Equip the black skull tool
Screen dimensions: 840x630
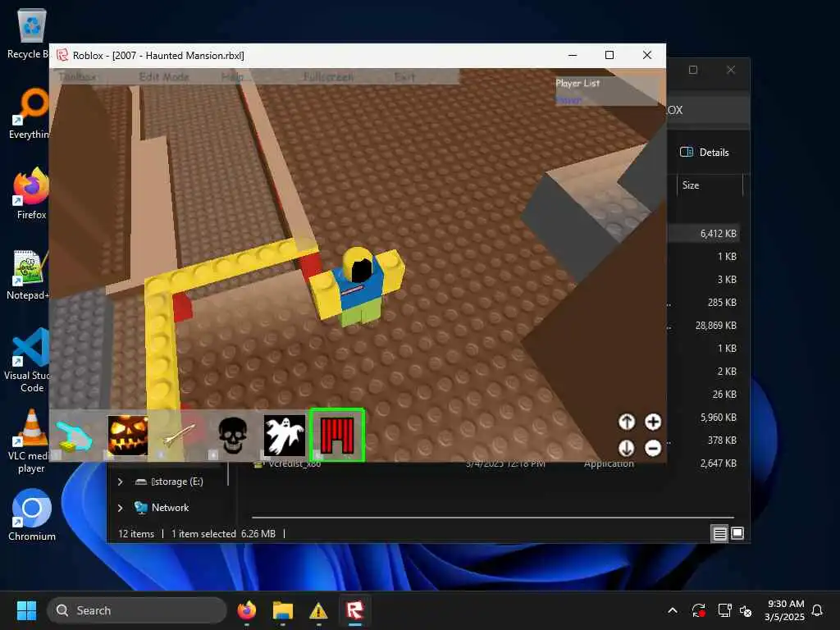tap(232, 436)
